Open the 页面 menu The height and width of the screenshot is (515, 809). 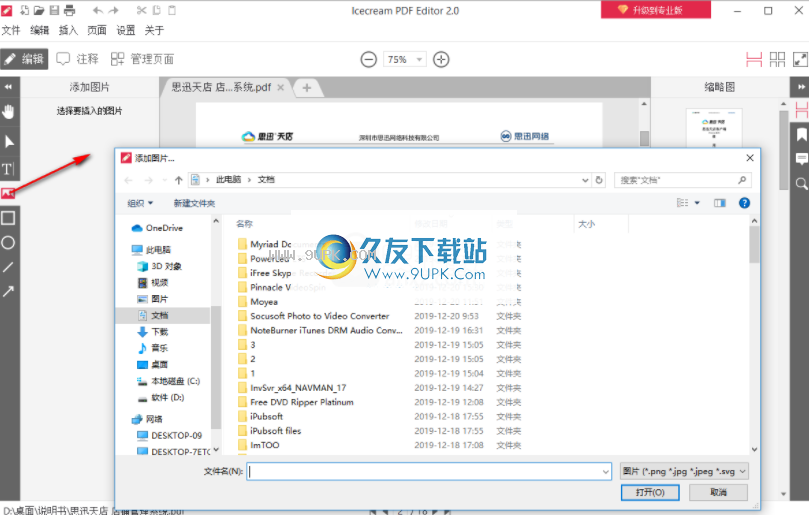click(x=97, y=30)
